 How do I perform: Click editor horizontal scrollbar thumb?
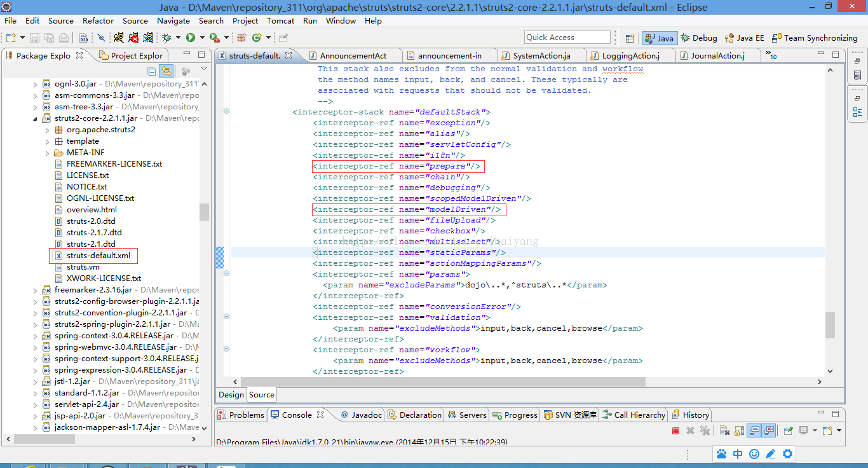tap(444, 382)
